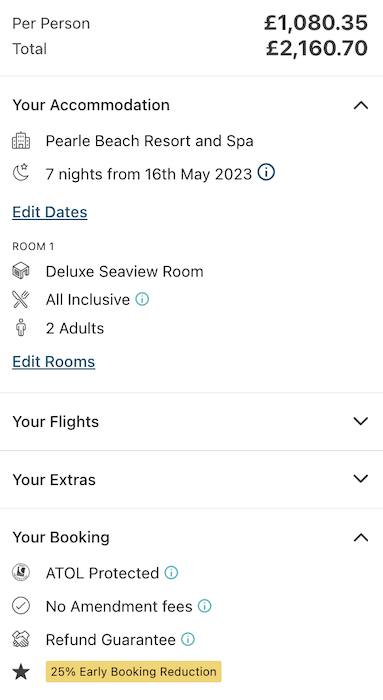Click the Refund Guarantee info icon
Screen dimensions: 383x700
188,639
